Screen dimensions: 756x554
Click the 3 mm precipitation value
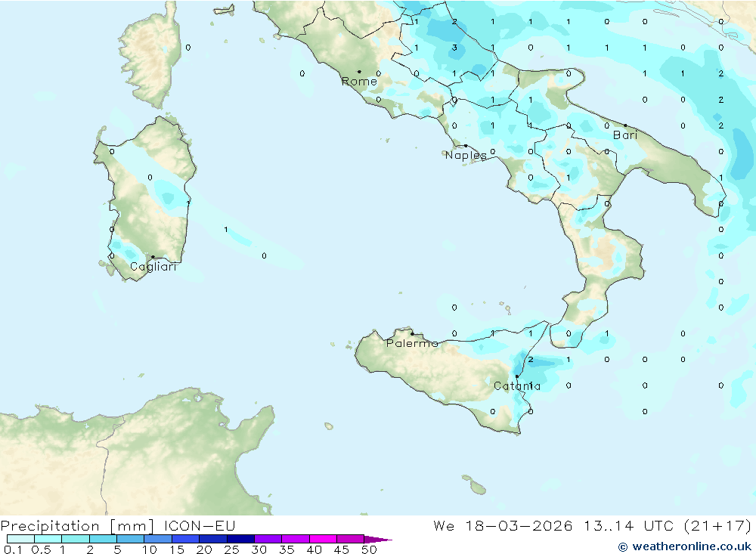point(454,48)
